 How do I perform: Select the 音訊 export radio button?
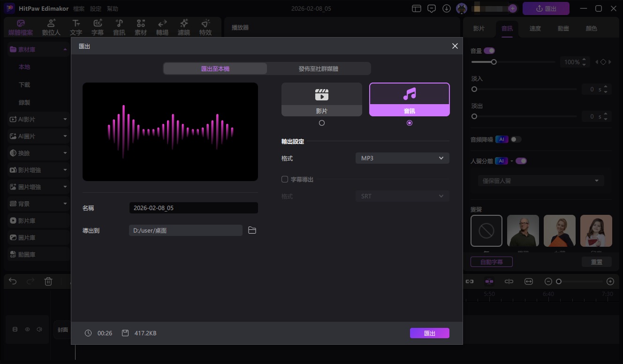click(409, 122)
